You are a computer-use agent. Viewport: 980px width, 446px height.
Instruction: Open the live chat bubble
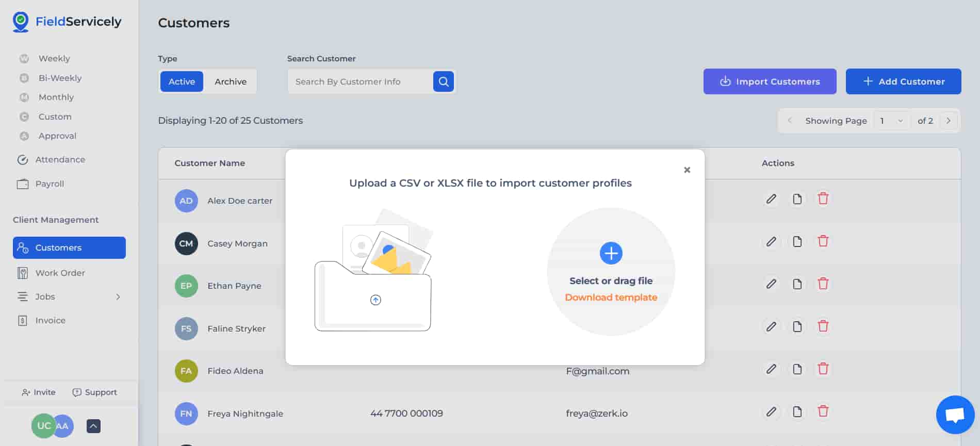click(x=955, y=415)
